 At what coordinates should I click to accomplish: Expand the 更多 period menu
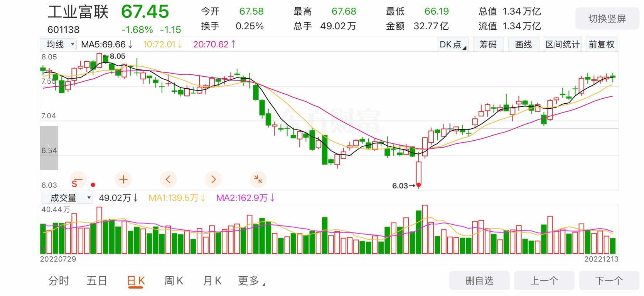(251, 281)
